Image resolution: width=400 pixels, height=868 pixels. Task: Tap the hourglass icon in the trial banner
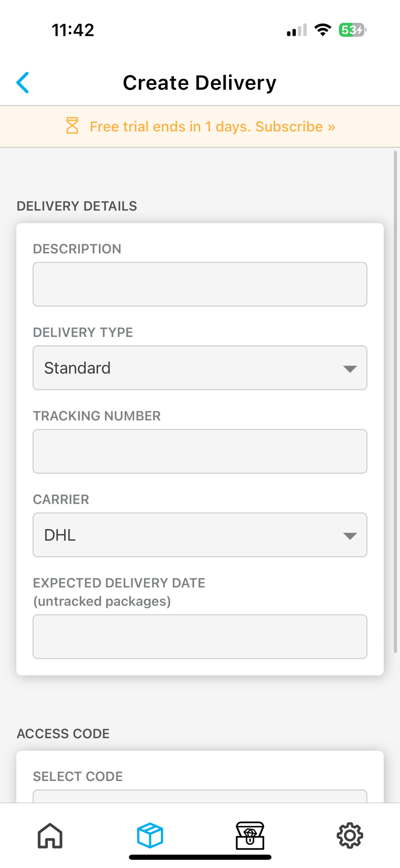pyautogui.click(x=73, y=127)
